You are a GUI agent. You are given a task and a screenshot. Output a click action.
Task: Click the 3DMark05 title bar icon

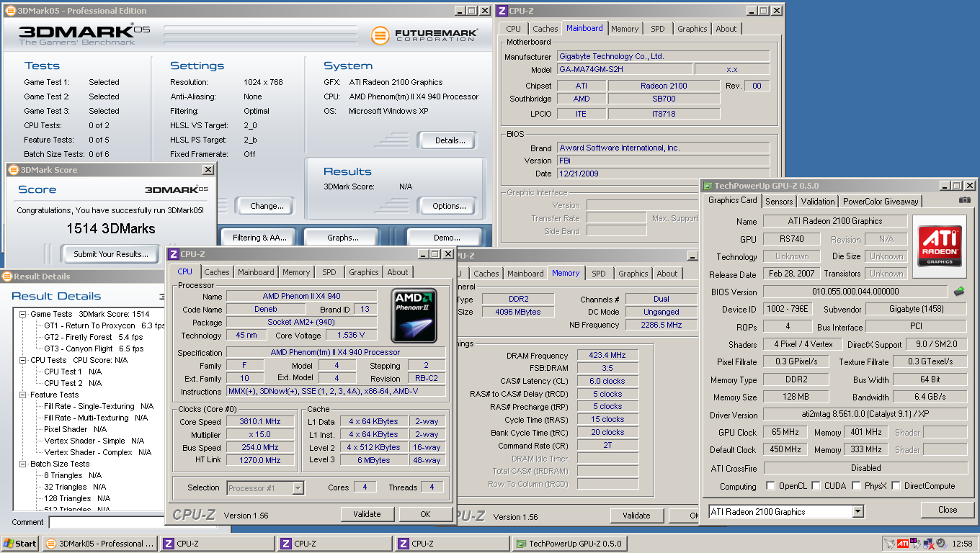[9, 11]
